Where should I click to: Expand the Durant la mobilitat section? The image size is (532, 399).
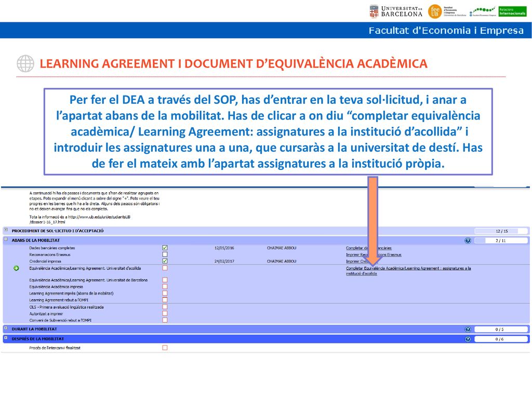[6, 328]
